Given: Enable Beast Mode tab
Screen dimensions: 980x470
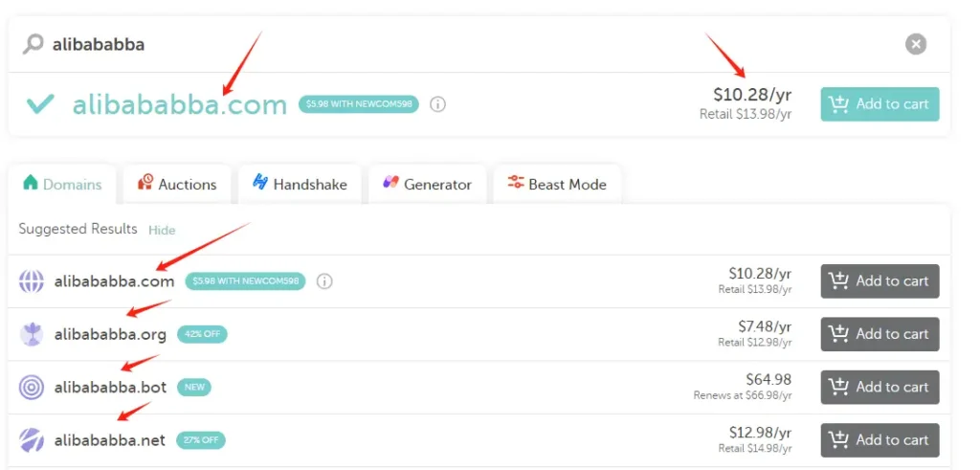Looking at the screenshot, I should pyautogui.click(x=557, y=184).
